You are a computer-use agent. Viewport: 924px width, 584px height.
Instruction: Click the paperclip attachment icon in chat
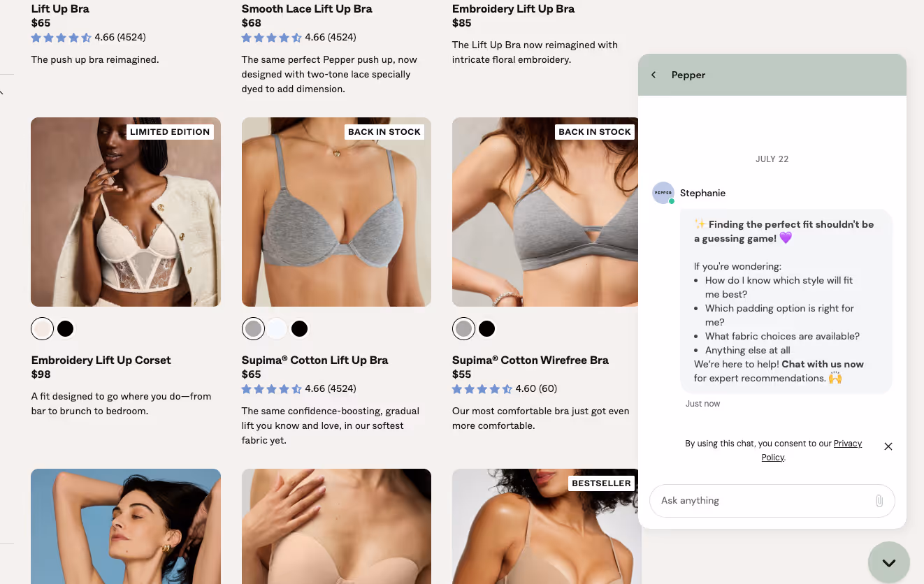coord(879,501)
